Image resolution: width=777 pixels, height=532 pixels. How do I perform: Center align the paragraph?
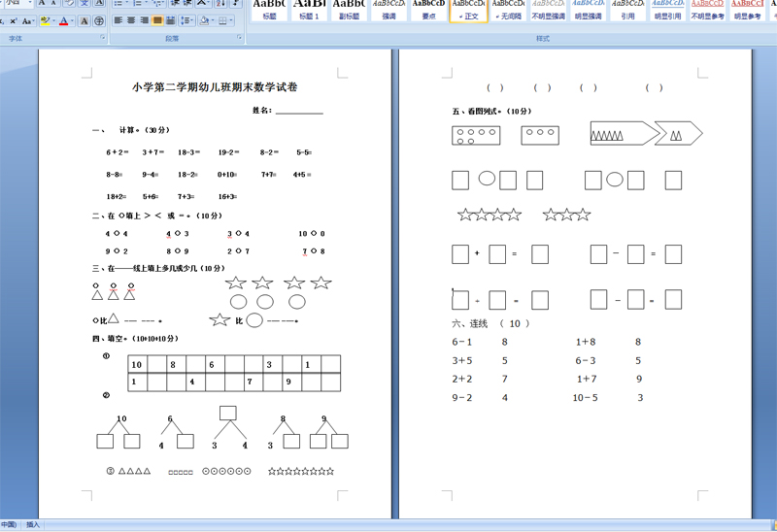click(131, 20)
